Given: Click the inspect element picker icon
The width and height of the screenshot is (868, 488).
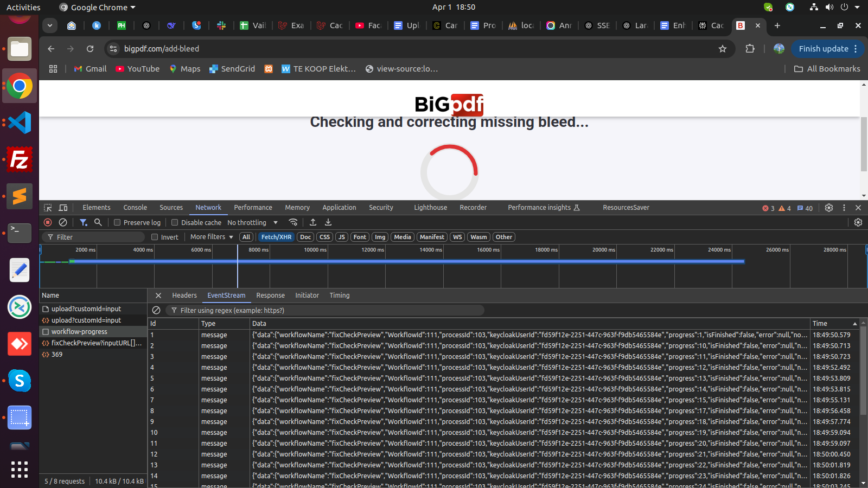Looking at the screenshot, I should click(48, 208).
